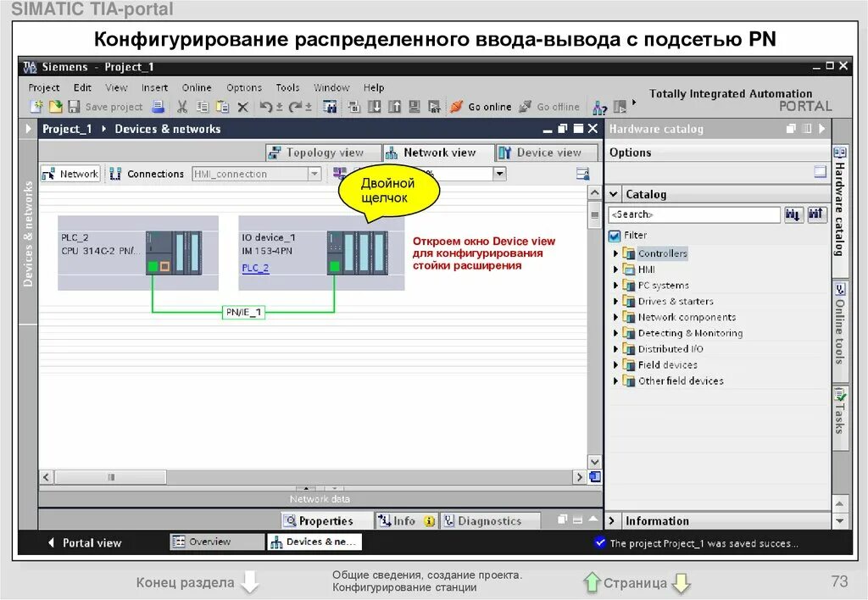Click the Start simulation icon

coord(414,107)
